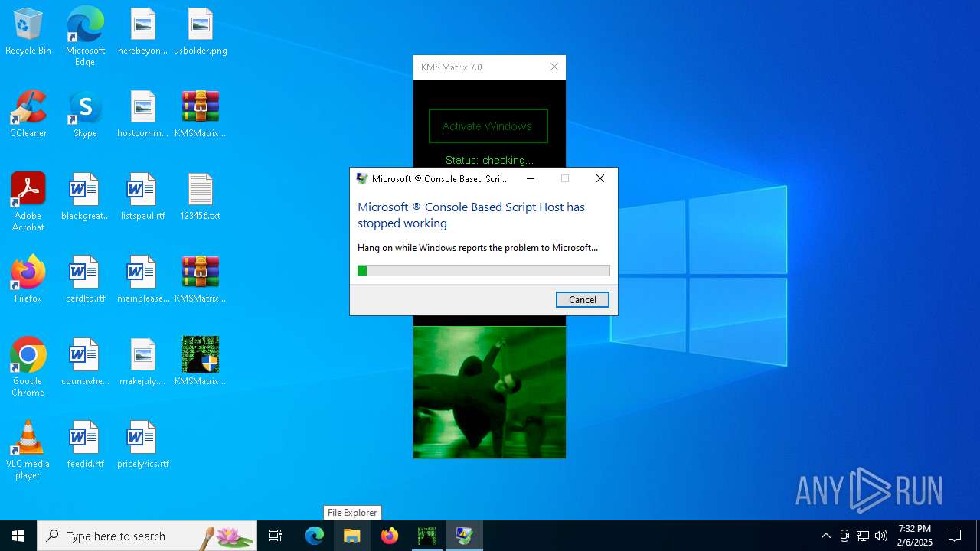Click the Script Host icon in dialog title
Viewport: 980px width, 551px height.
point(362,178)
